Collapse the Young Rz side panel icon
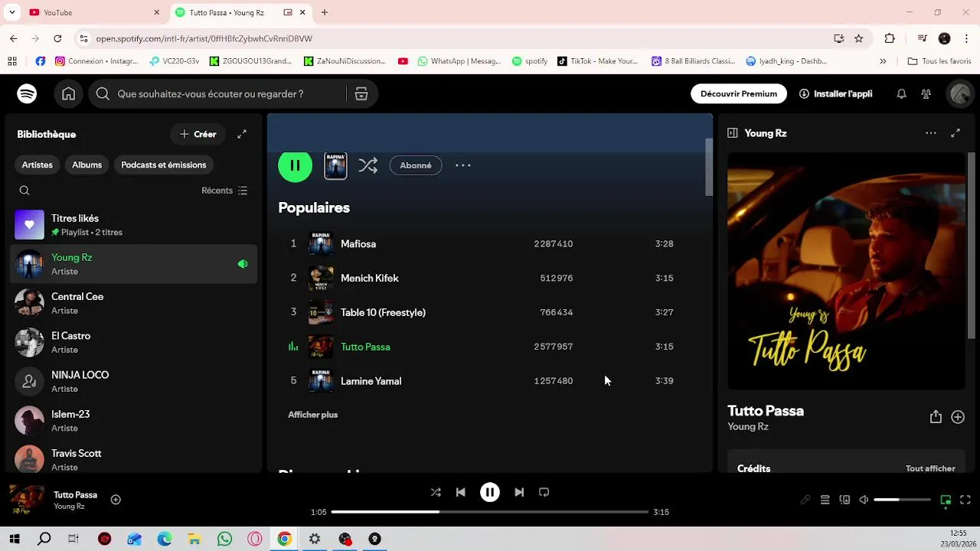The image size is (980, 551). click(732, 133)
